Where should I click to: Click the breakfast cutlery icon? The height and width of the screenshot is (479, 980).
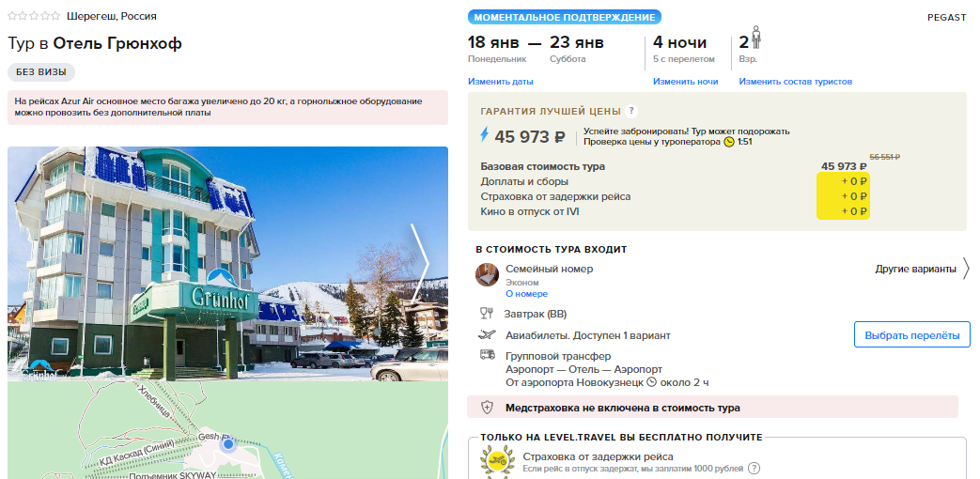487,314
